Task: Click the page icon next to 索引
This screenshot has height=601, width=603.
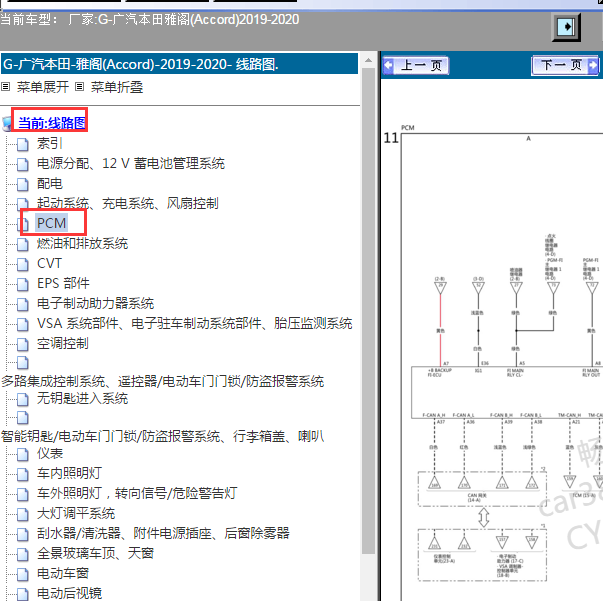Action: click(23, 144)
